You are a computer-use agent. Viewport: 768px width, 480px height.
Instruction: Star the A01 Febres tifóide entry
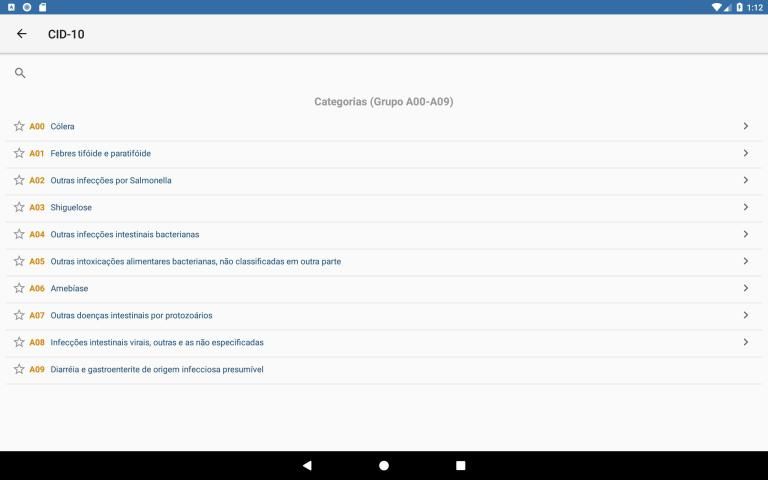tap(19, 153)
